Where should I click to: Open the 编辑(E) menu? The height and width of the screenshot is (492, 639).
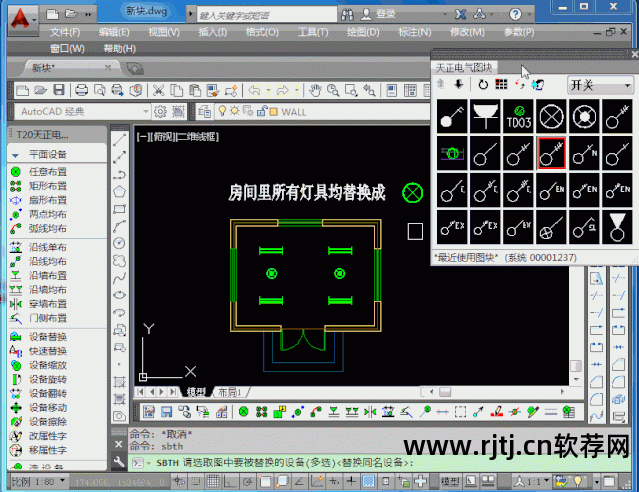(x=114, y=32)
